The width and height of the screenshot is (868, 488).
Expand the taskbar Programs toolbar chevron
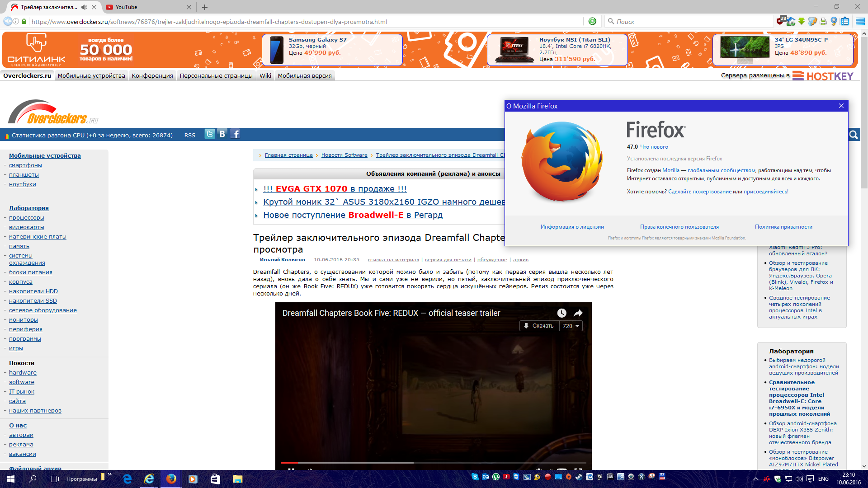(110, 474)
